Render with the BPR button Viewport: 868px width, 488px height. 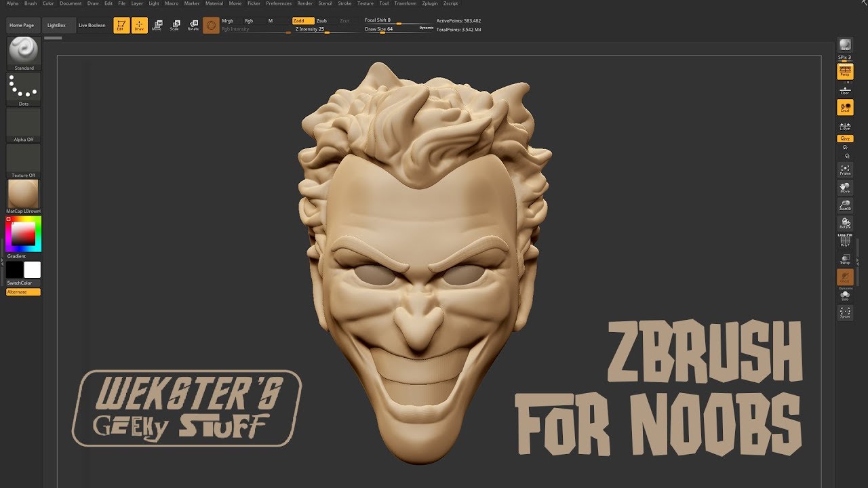coord(845,45)
